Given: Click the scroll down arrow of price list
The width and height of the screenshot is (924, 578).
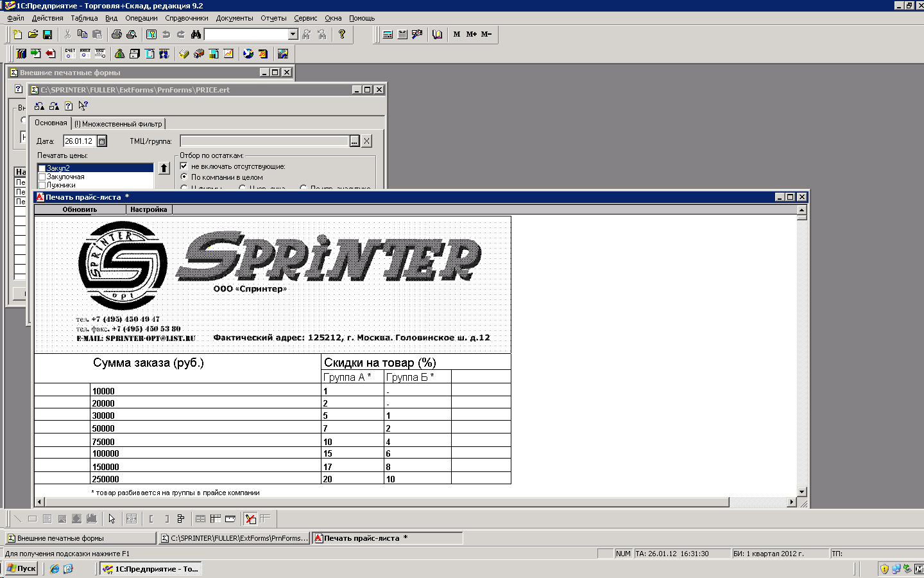Looking at the screenshot, I should tap(801, 492).
